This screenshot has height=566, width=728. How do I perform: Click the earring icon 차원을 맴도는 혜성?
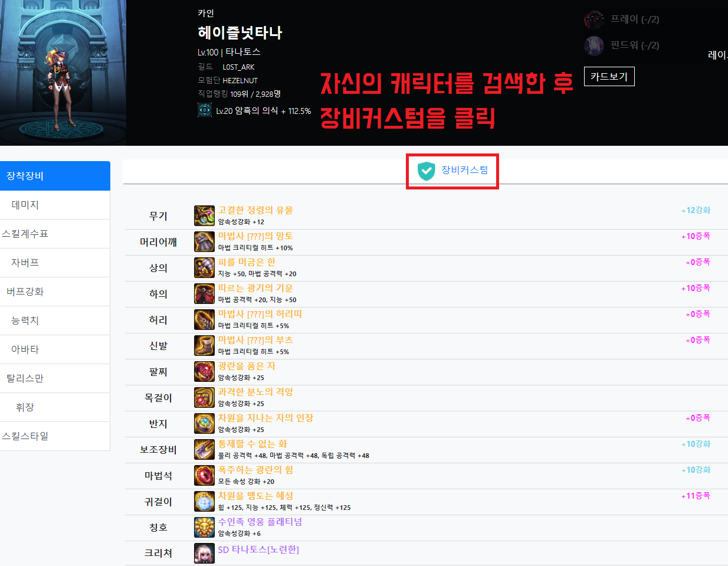click(204, 502)
